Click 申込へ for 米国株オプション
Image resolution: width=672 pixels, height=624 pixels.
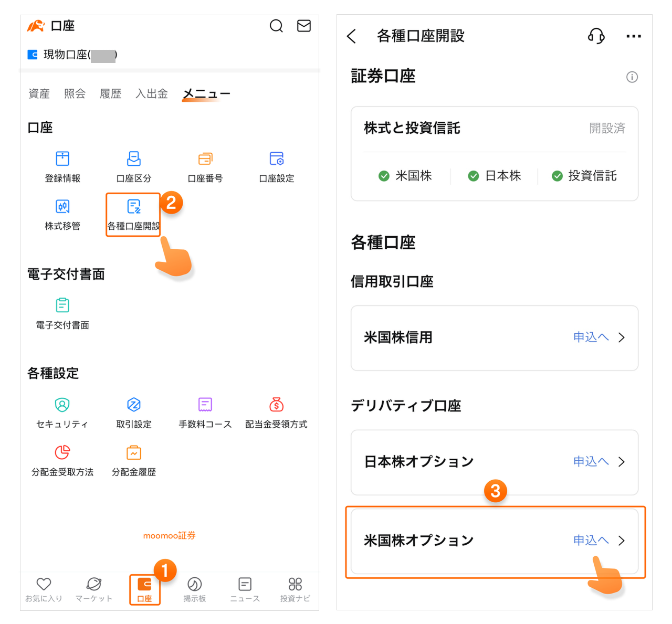[591, 540]
